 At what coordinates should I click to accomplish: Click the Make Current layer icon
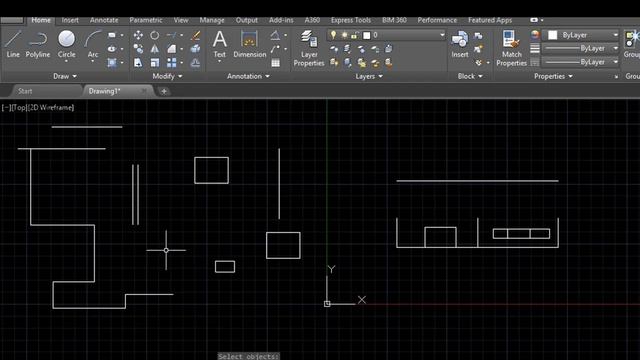388,49
